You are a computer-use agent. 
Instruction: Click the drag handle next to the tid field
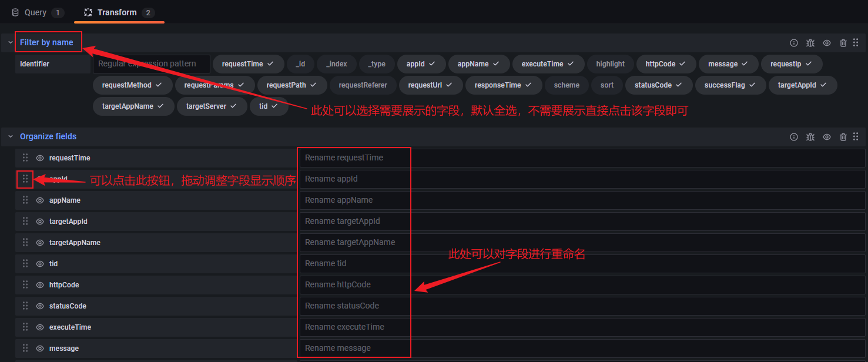coord(25,263)
